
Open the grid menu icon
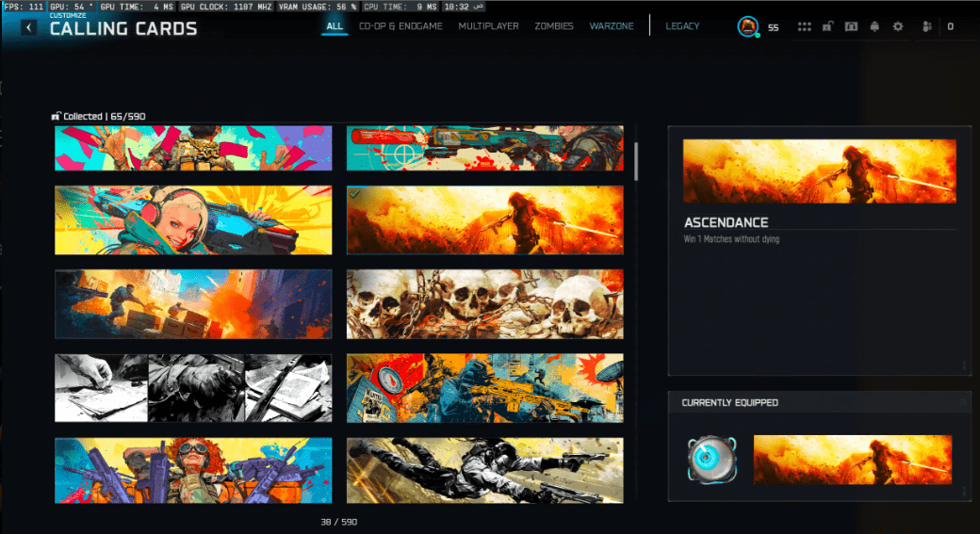pos(804,26)
